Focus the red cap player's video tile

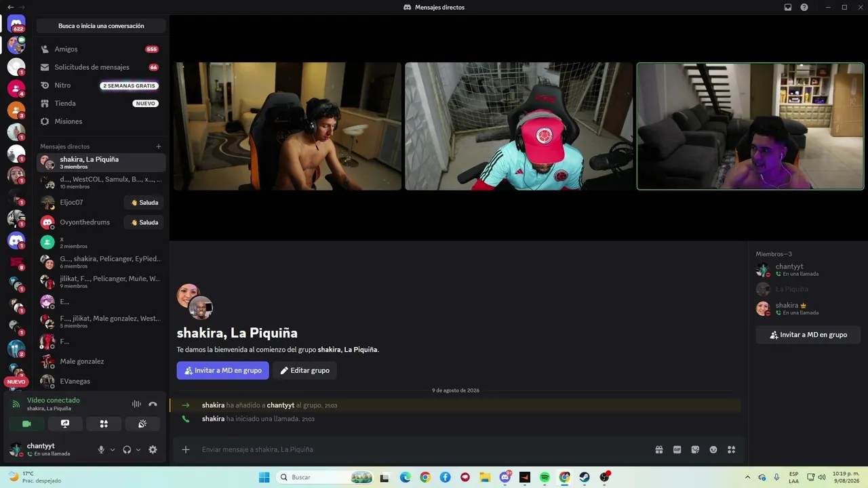click(x=519, y=126)
